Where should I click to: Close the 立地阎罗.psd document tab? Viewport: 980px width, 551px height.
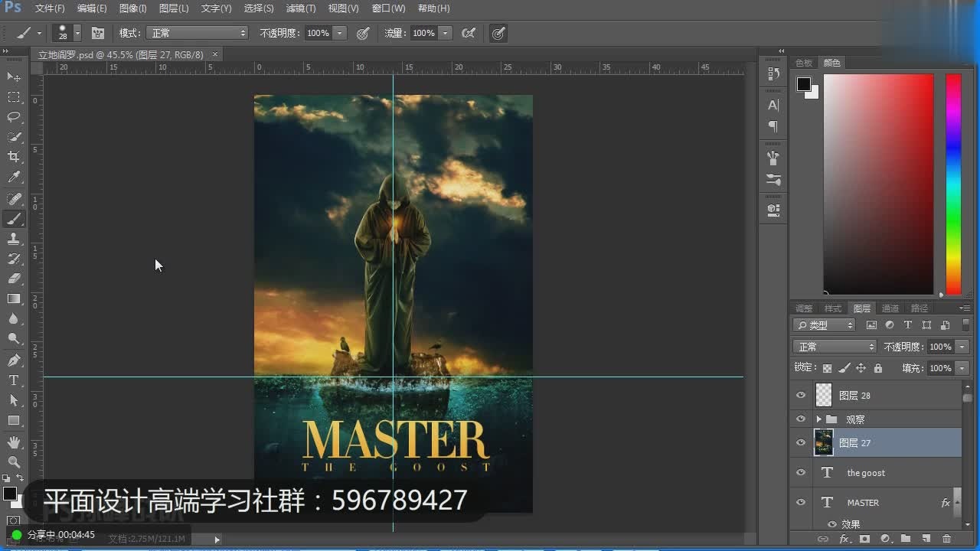(215, 54)
